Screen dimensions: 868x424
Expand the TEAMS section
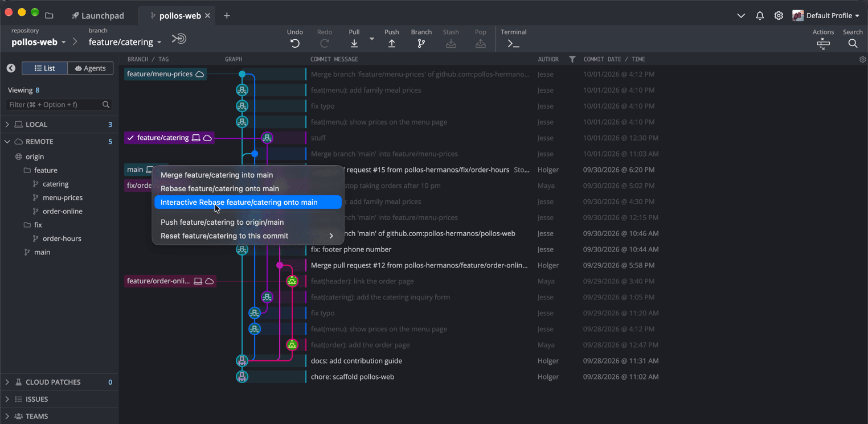[7, 416]
